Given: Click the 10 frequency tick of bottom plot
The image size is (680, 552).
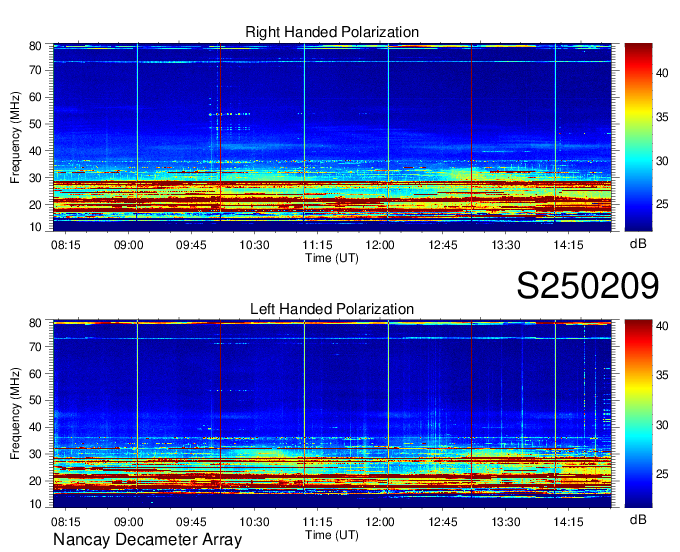Looking at the screenshot, I should pyautogui.click(x=35, y=504).
